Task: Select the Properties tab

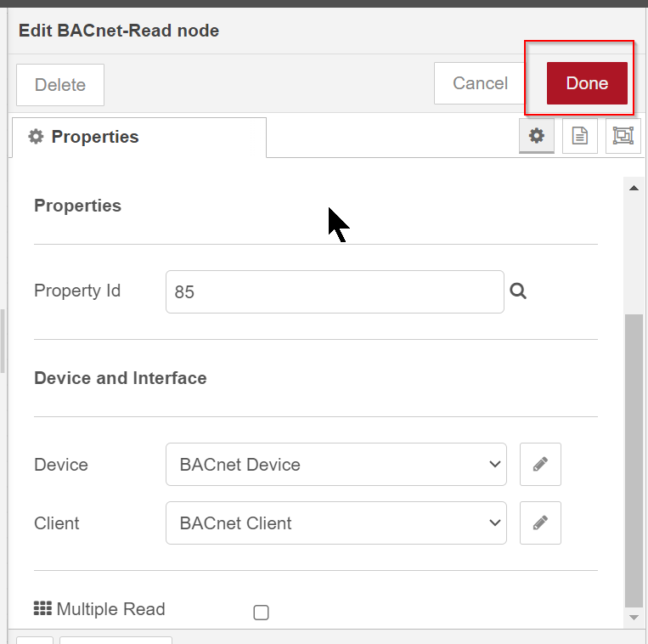Action: tap(139, 137)
